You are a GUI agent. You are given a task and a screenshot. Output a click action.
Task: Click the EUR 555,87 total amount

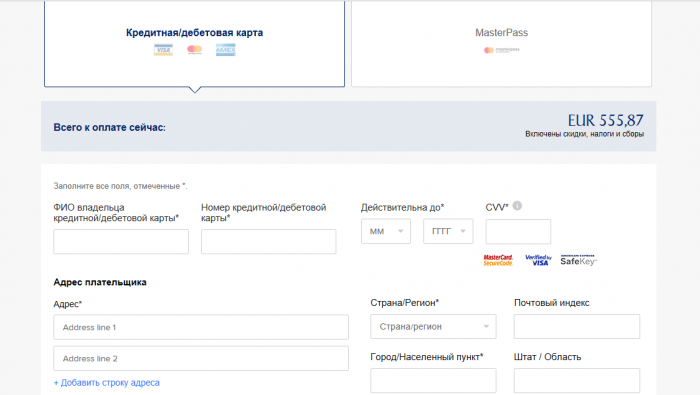(605, 120)
